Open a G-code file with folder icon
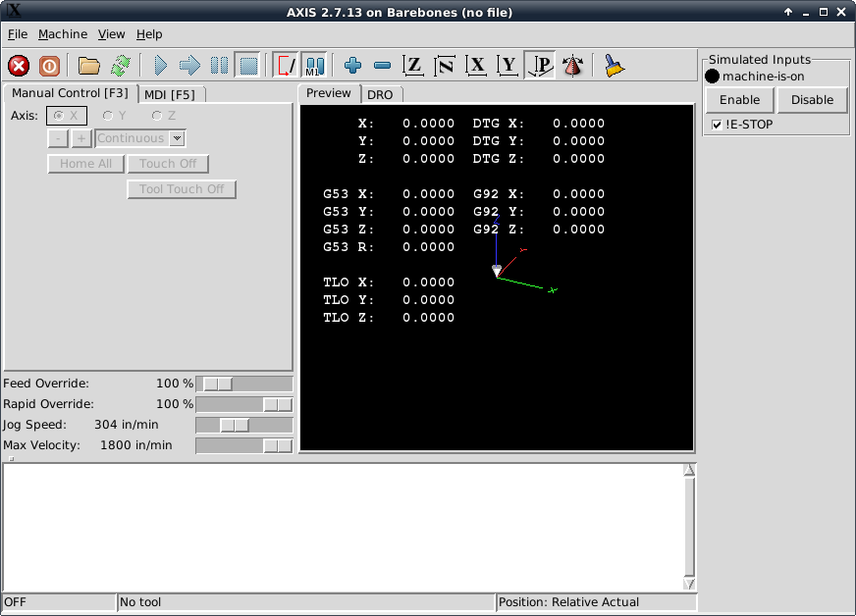856x616 pixels. [x=89, y=66]
